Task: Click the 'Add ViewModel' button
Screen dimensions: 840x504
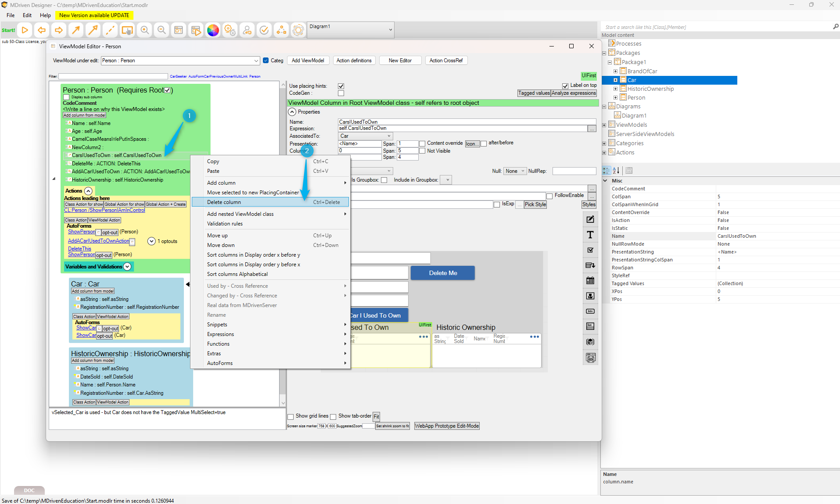Action: [x=308, y=61]
